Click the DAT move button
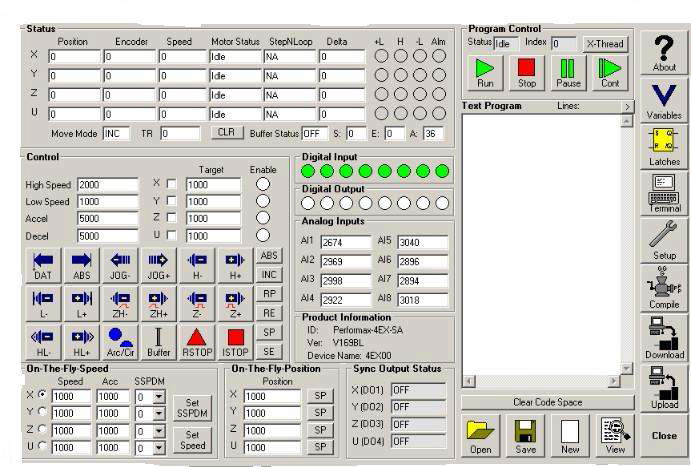Screen dimensions: 691x467 pos(43,265)
